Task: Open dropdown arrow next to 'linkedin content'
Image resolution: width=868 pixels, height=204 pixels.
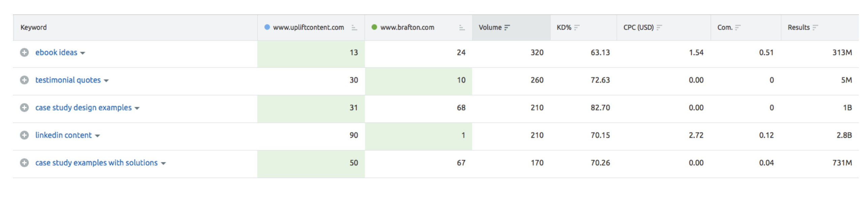Action: (97, 136)
